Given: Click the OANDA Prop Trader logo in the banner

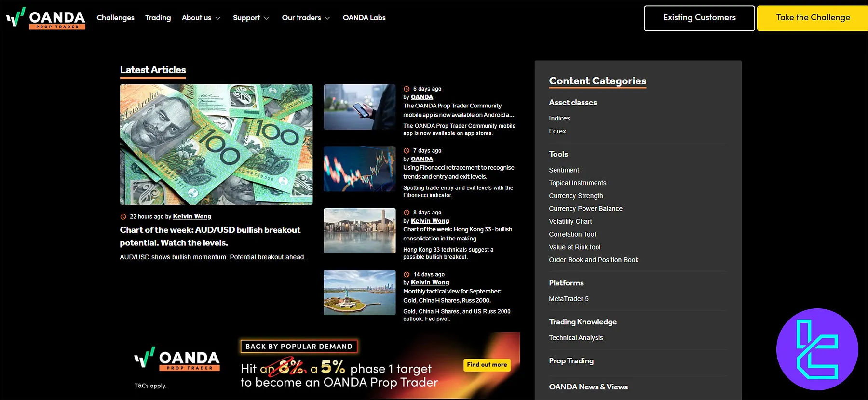Looking at the screenshot, I should [177, 359].
